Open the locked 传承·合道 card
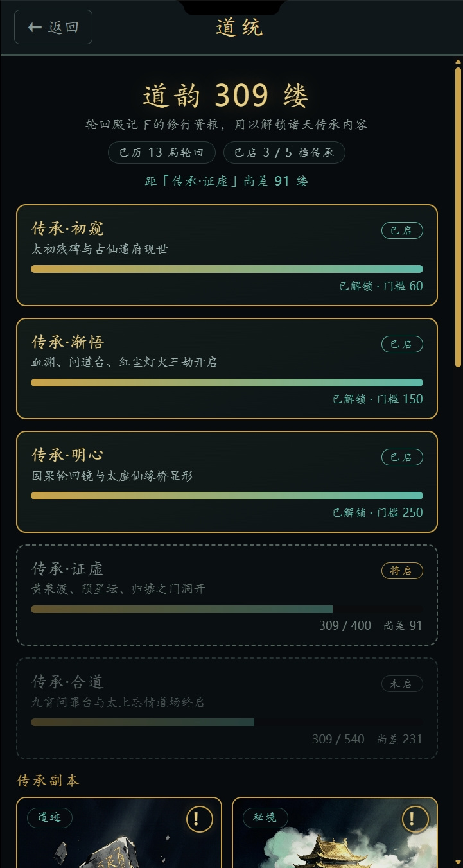 pos(227,708)
